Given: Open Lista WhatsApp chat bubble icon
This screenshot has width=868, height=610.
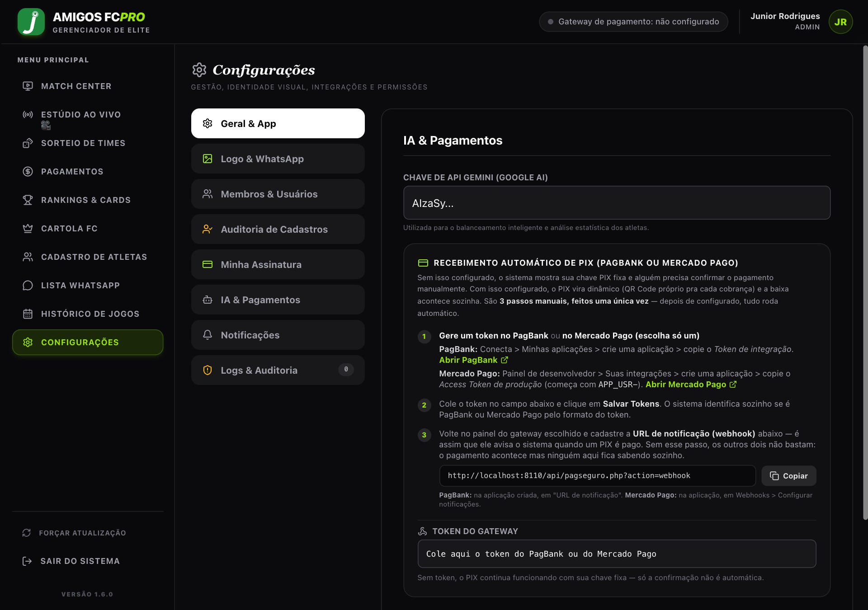Looking at the screenshot, I should coord(28,286).
